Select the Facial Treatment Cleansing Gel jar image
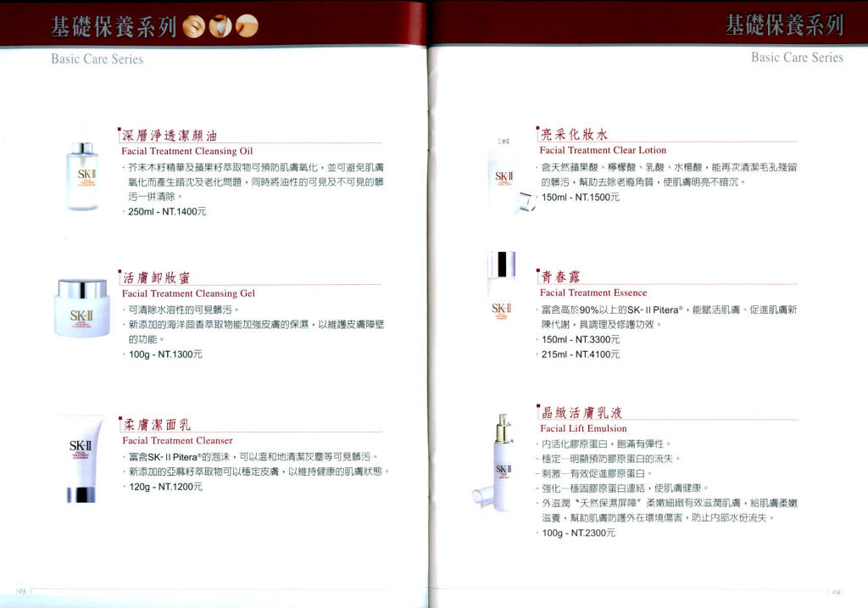868x608 pixels. pos(82,310)
